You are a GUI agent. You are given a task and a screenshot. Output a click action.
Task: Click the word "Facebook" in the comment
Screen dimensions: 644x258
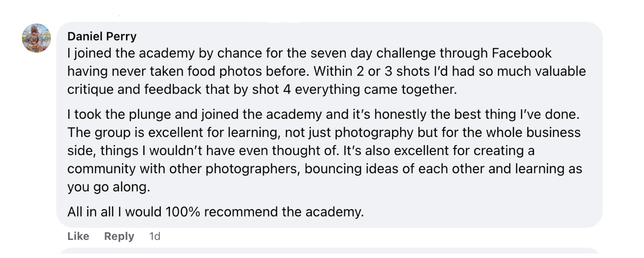(520, 53)
